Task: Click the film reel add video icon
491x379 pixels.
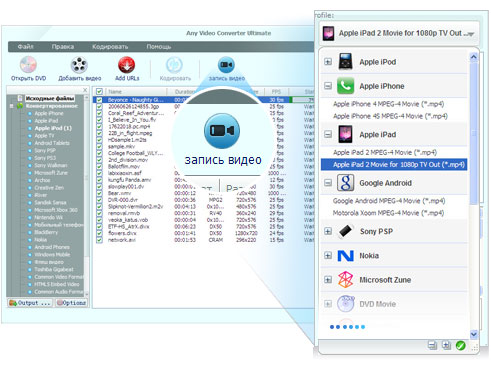Action: pos(79,65)
